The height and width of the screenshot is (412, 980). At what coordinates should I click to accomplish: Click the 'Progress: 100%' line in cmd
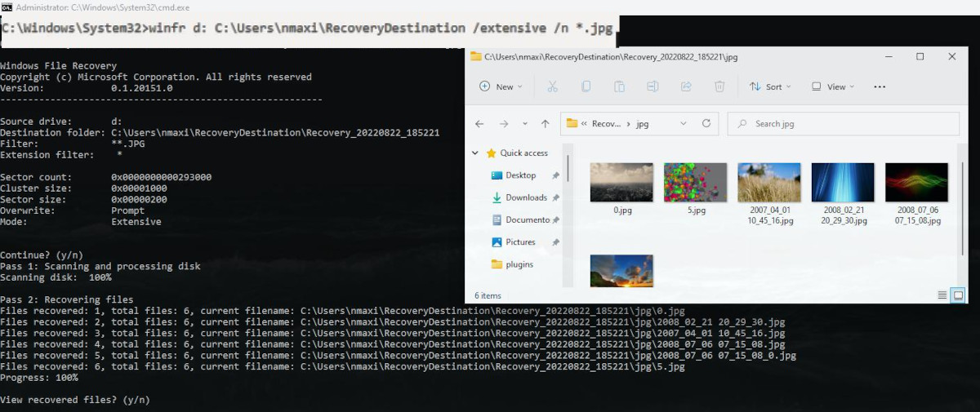(x=39, y=378)
